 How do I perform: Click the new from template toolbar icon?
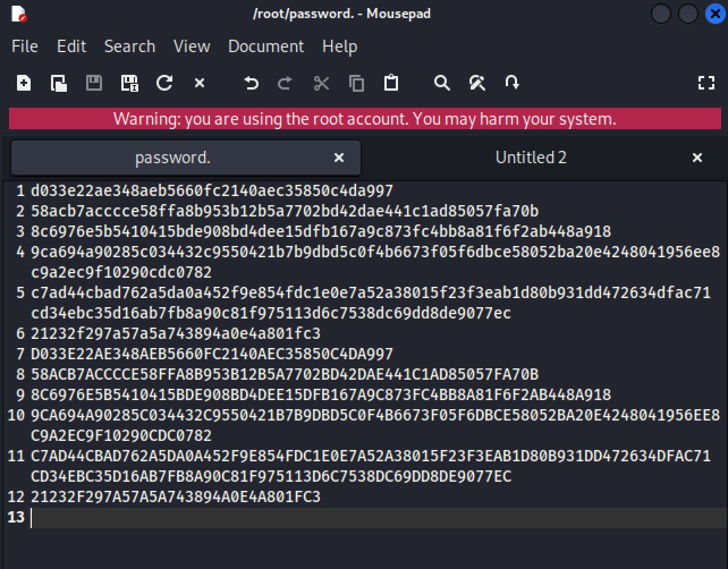[x=59, y=83]
